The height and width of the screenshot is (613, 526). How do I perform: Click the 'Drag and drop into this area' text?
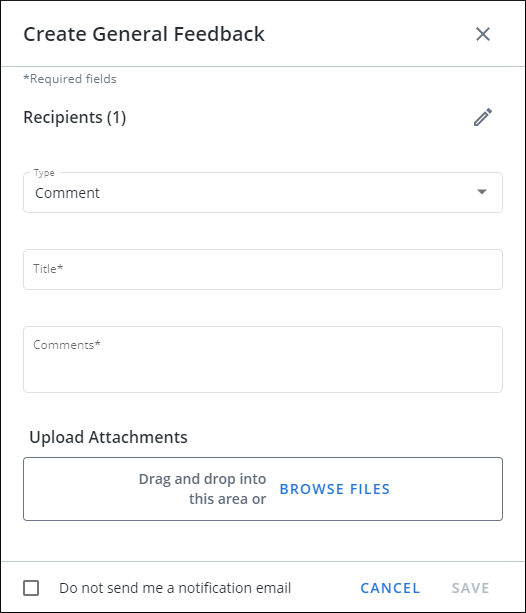coord(202,489)
